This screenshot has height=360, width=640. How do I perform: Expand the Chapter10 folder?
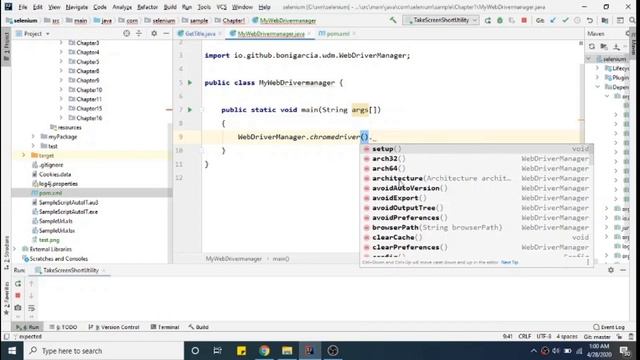pos(61,90)
